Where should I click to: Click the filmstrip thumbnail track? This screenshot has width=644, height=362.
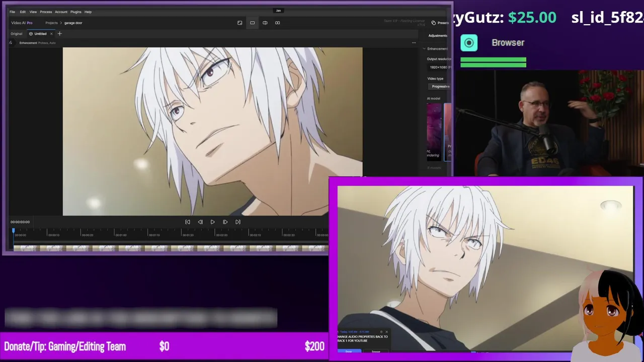coord(171,248)
